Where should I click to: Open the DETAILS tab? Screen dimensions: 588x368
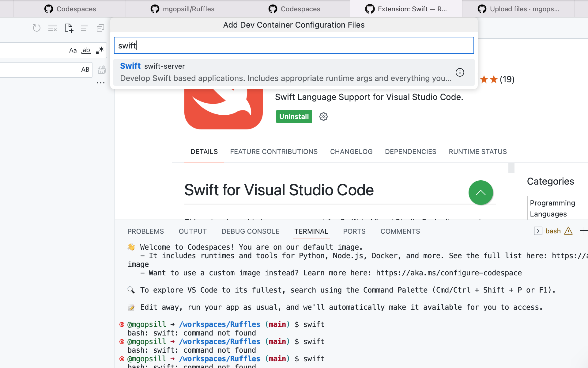[x=204, y=151]
